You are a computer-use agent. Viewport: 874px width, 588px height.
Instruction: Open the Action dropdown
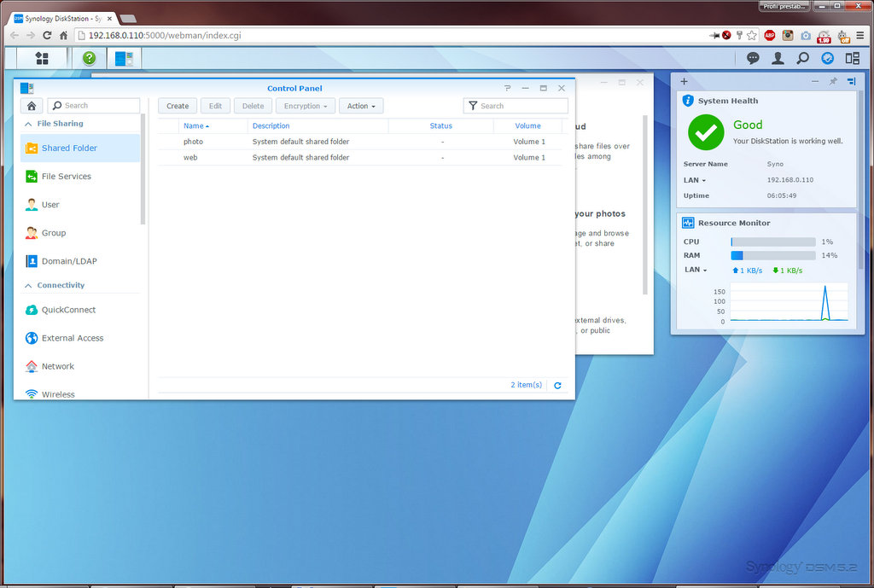tap(361, 106)
